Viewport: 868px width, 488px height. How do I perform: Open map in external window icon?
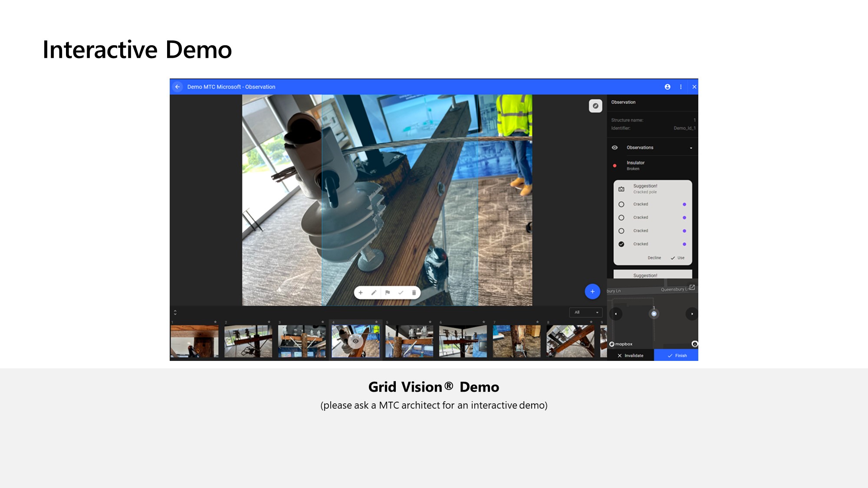click(692, 287)
